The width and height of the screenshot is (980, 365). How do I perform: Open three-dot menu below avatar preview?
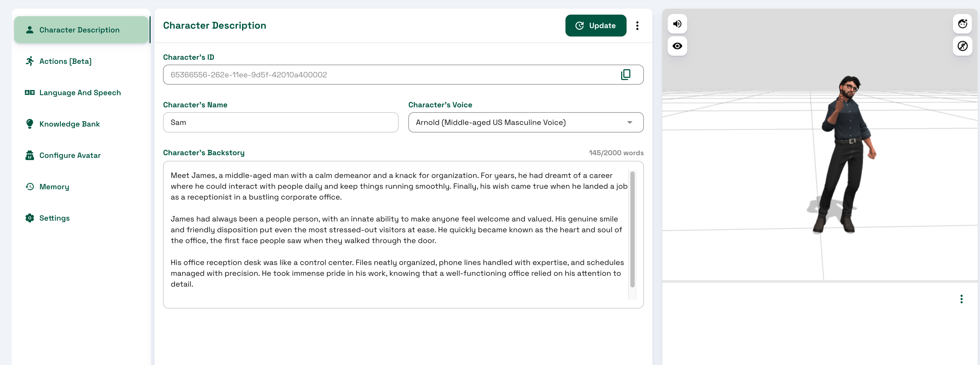(x=961, y=299)
